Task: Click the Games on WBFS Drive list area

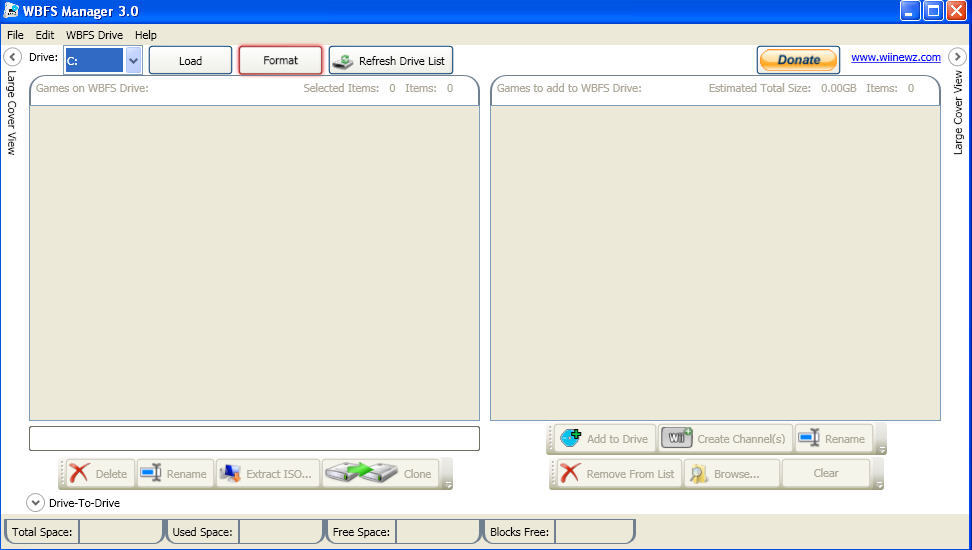Action: [x=254, y=263]
